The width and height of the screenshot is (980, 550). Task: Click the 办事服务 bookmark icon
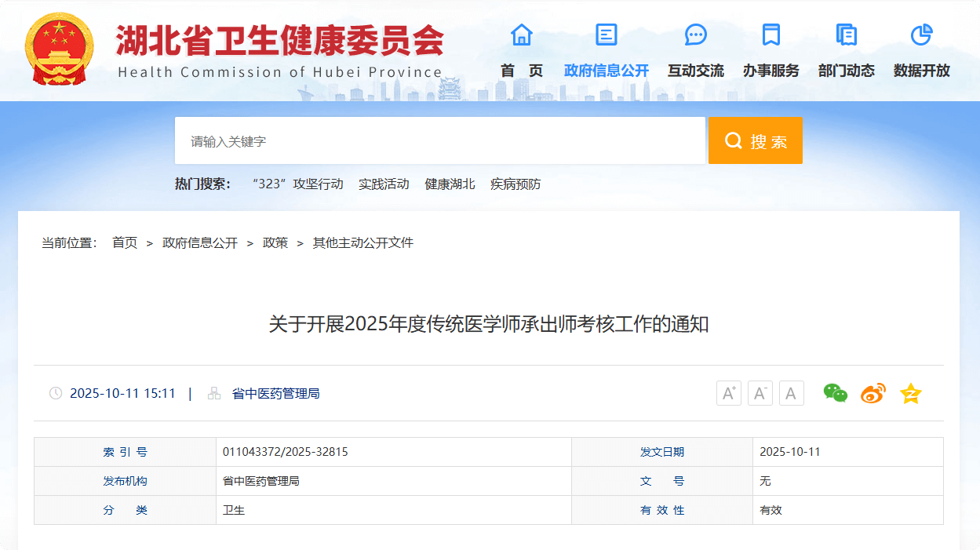point(771,35)
